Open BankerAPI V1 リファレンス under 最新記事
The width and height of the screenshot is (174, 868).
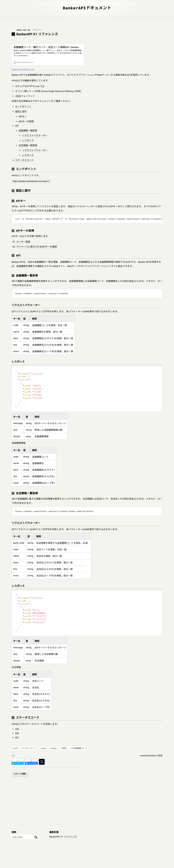pyautogui.click(x=63, y=837)
